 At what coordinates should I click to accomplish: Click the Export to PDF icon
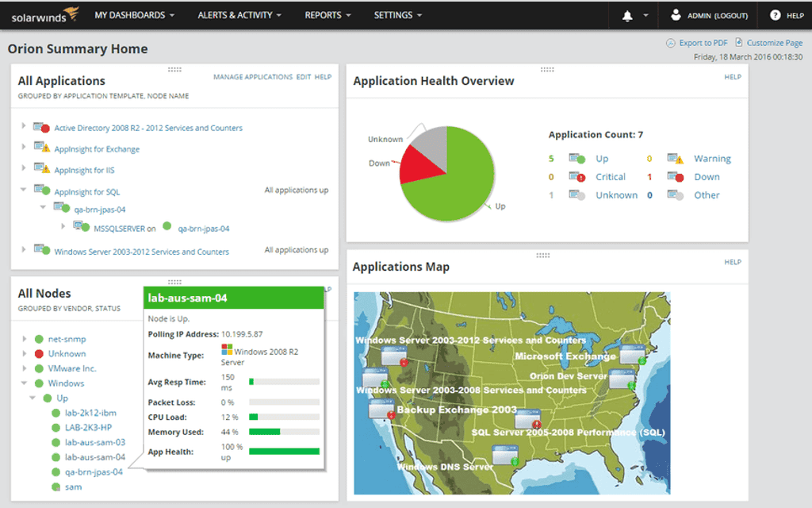coord(671,43)
